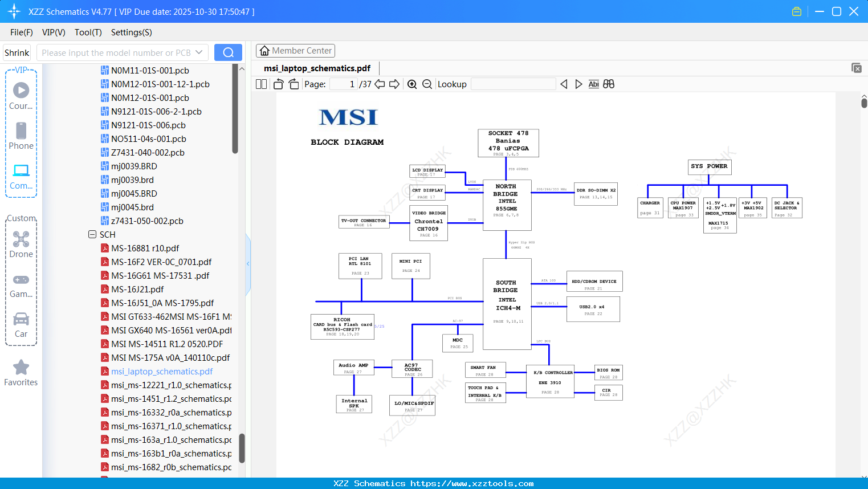Collapse the SCH folder tree
Image resolution: width=868 pixels, height=489 pixels.
pyautogui.click(x=92, y=234)
